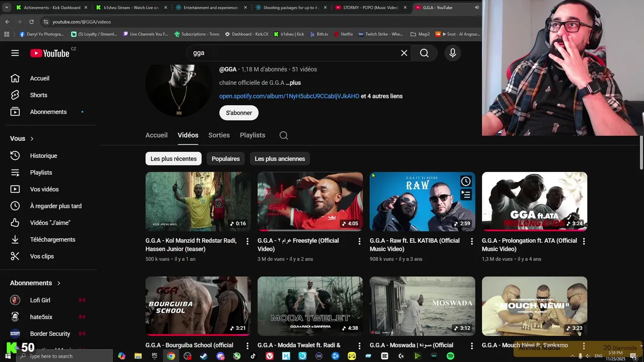Add Raw video to queue icon

click(466, 195)
